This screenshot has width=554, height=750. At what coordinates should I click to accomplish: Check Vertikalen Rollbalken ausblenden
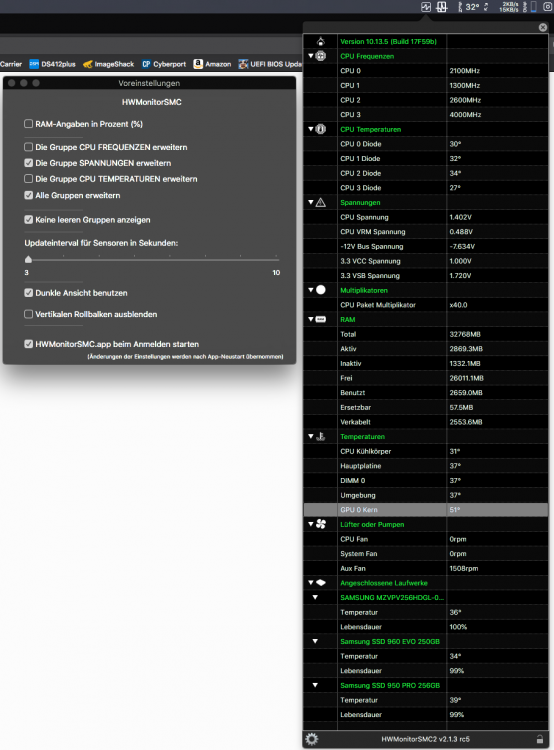pos(29,314)
